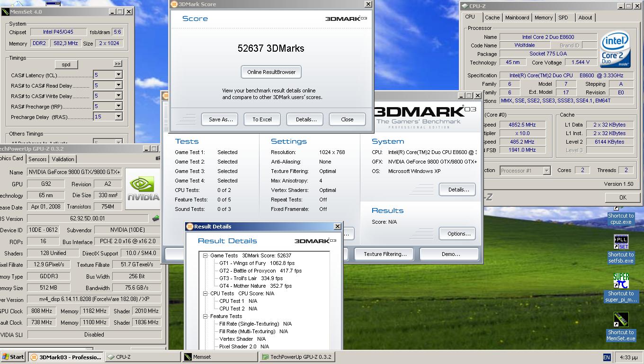This screenshot has height=364, width=644.
Task: Click the EN language indicator in the tray
Action: click(x=607, y=357)
